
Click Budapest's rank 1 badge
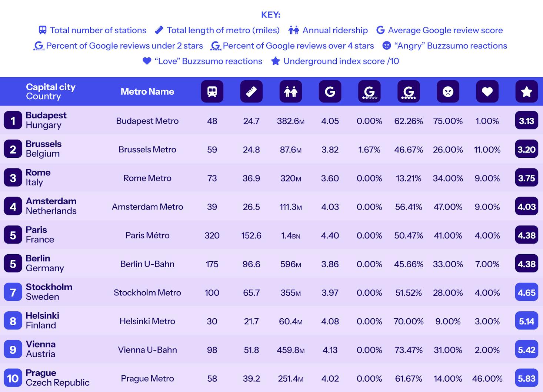click(x=13, y=121)
